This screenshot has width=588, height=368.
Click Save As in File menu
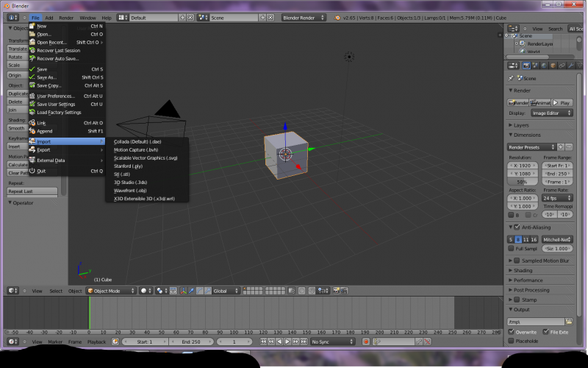pos(67,77)
